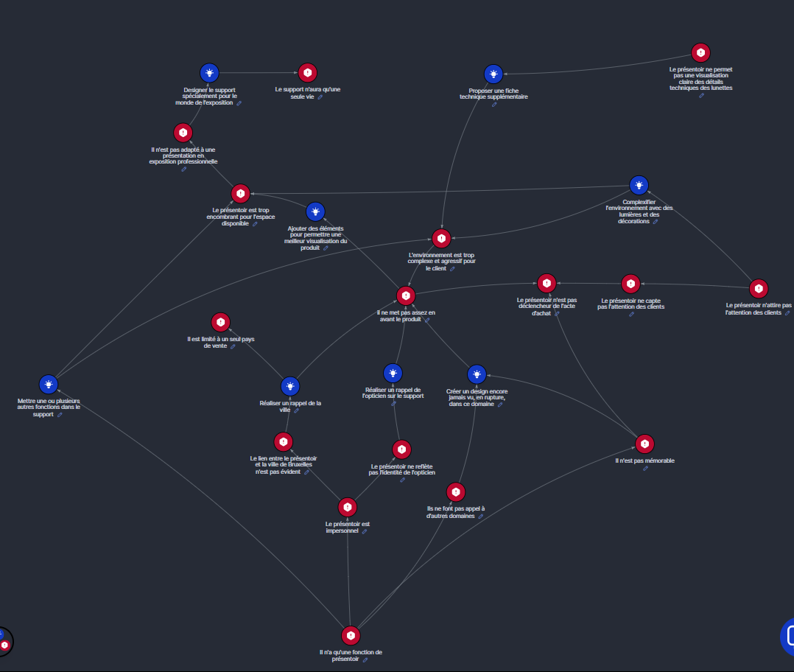Click label 'Il est limité à un seul pays de vente'
Viewport: 794px width, 672px height.
[x=221, y=343]
